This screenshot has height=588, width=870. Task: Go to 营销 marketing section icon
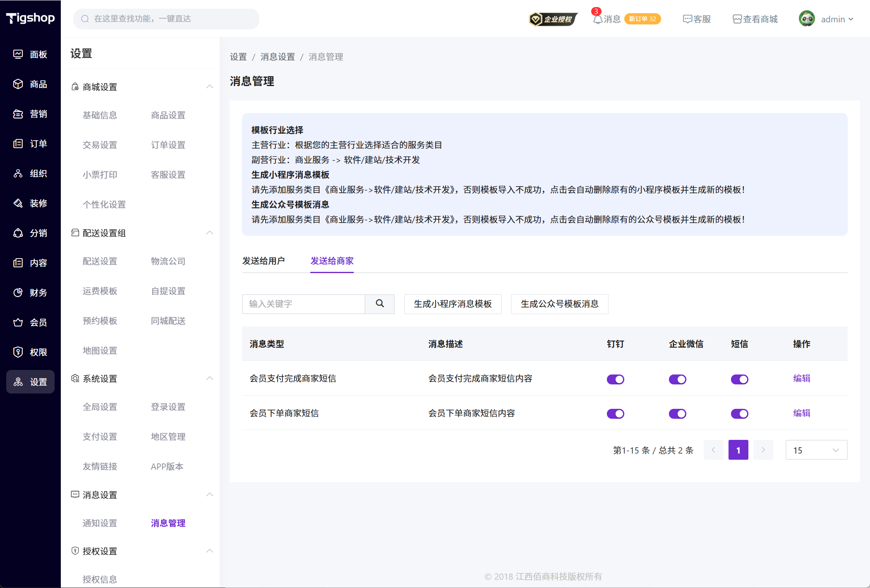[x=18, y=114]
